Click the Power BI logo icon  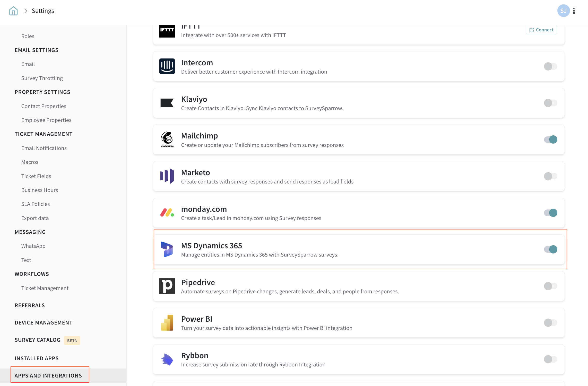click(x=167, y=323)
